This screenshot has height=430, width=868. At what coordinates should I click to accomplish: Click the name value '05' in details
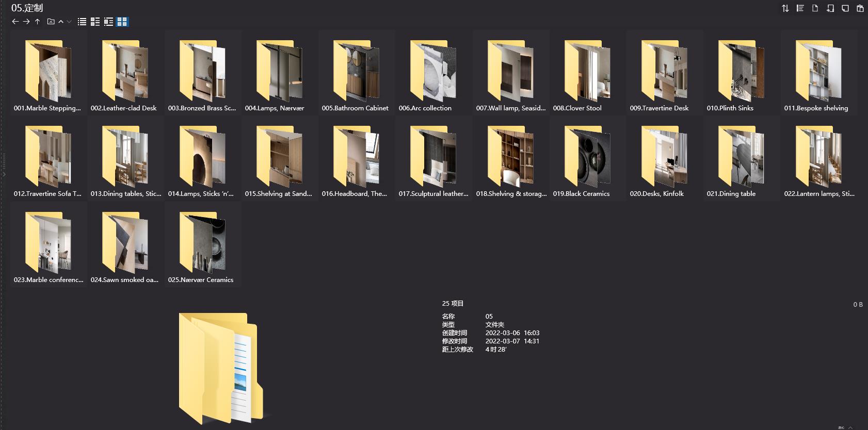(x=489, y=317)
